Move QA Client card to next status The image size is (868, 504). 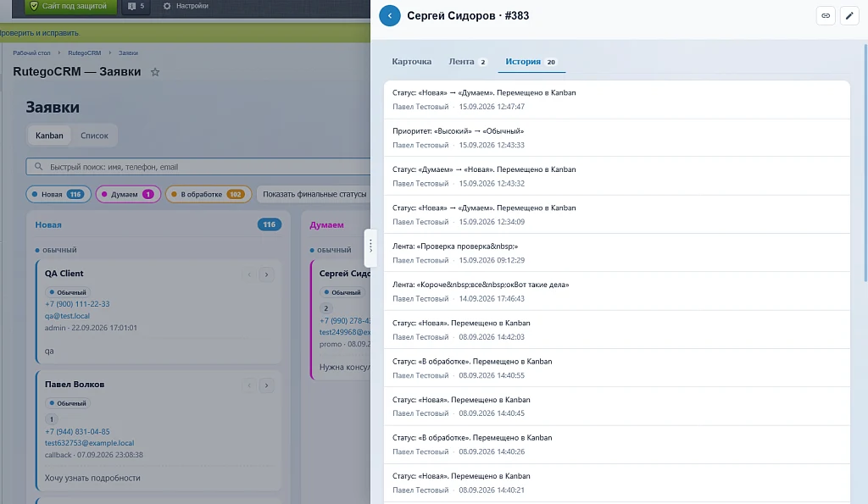click(x=267, y=274)
